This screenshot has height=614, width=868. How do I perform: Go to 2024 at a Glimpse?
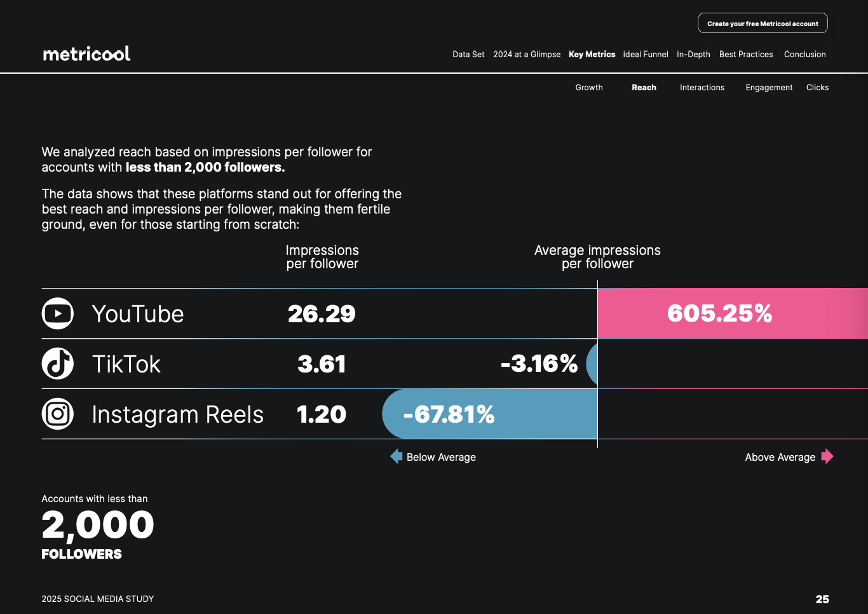coord(527,55)
